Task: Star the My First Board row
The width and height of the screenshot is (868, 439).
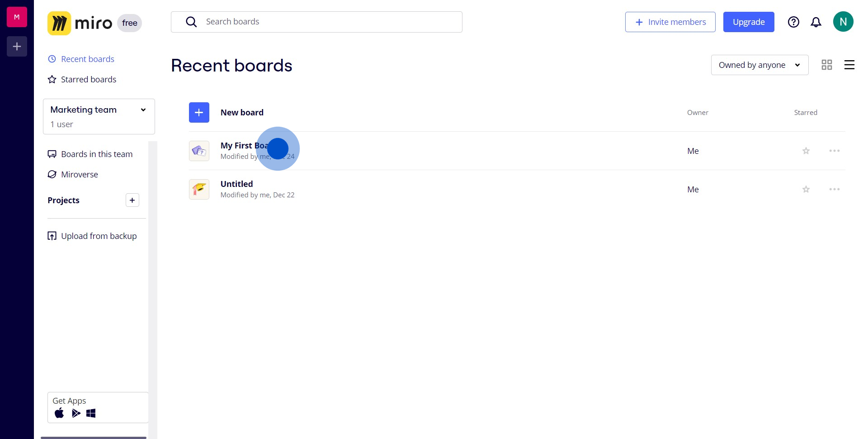Action: pos(806,151)
